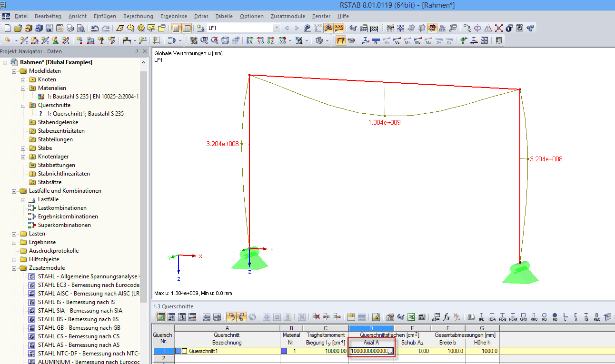Open IPE section library
This screenshot has height=364, width=615.
pyautogui.click(x=482, y=317)
